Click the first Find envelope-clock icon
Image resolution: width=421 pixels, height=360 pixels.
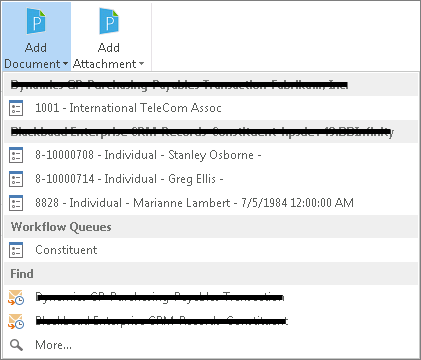coord(16,297)
